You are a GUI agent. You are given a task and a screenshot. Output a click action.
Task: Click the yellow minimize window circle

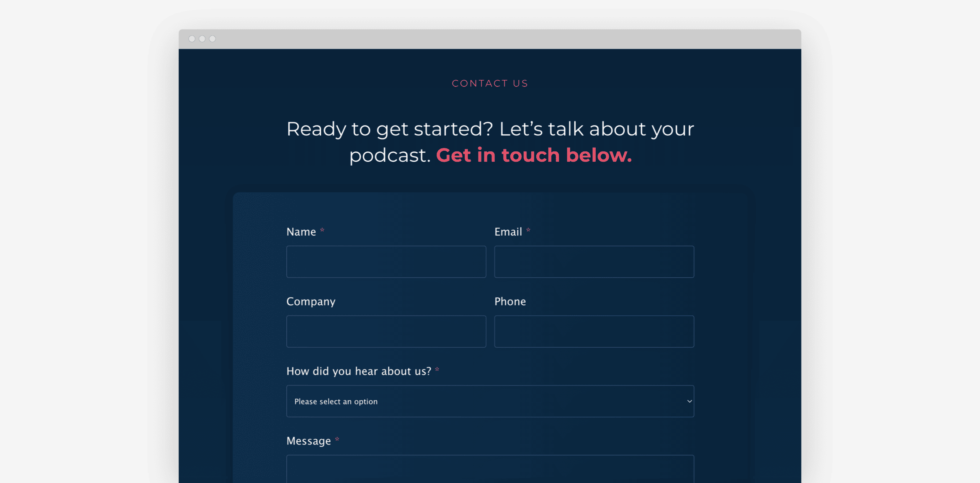point(202,39)
